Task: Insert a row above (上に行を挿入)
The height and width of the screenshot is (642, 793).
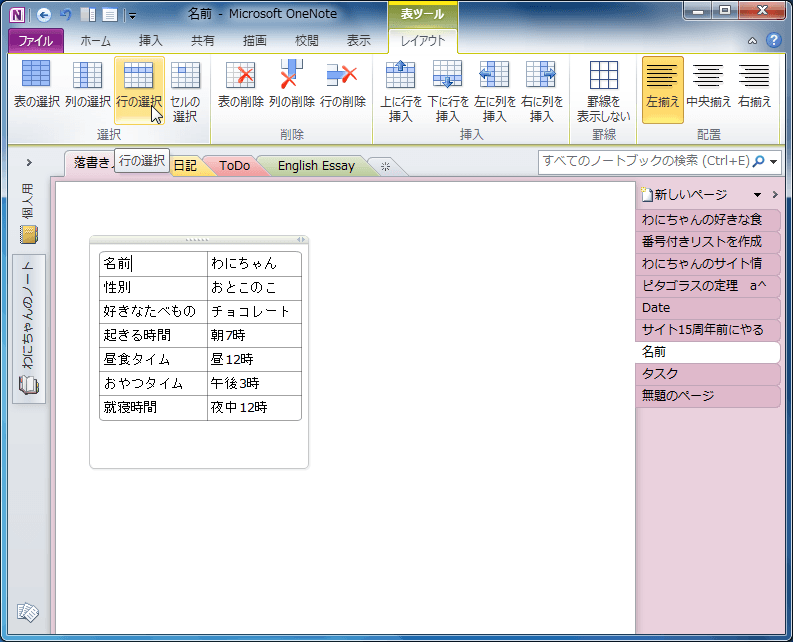Action: coord(401,90)
